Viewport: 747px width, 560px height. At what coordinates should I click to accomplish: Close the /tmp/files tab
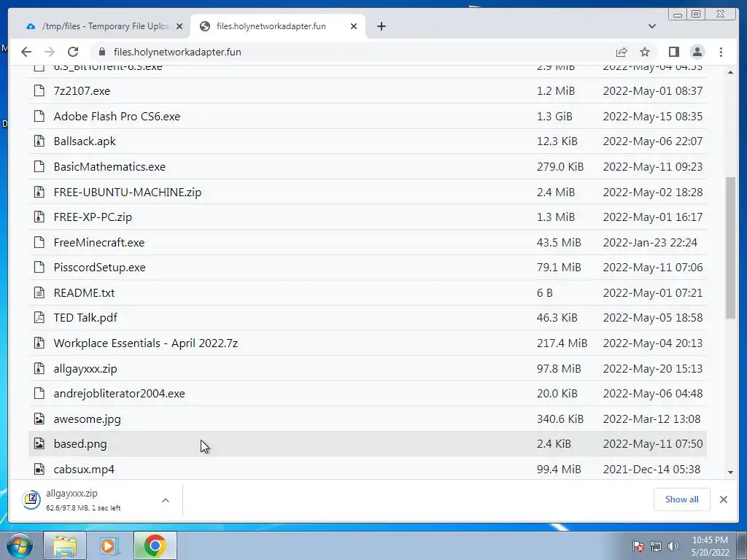click(x=179, y=26)
